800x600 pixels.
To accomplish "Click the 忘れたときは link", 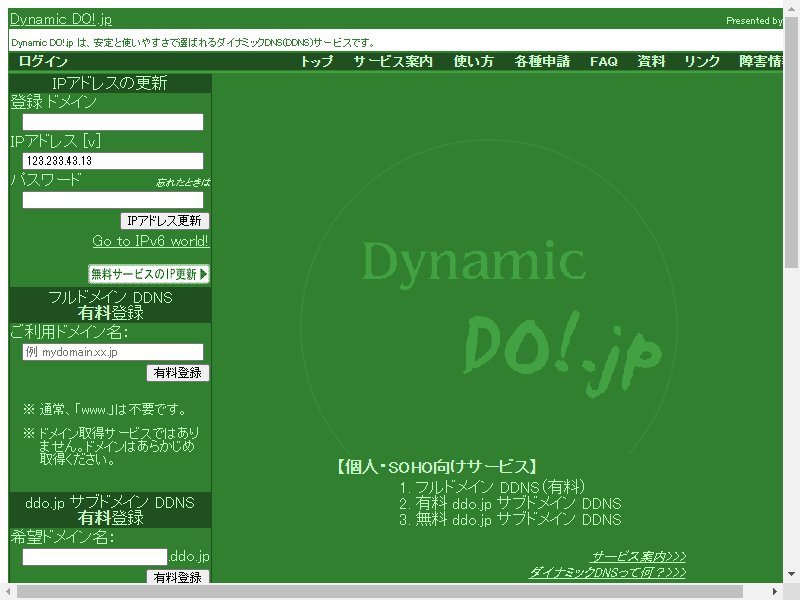I will pyautogui.click(x=183, y=182).
